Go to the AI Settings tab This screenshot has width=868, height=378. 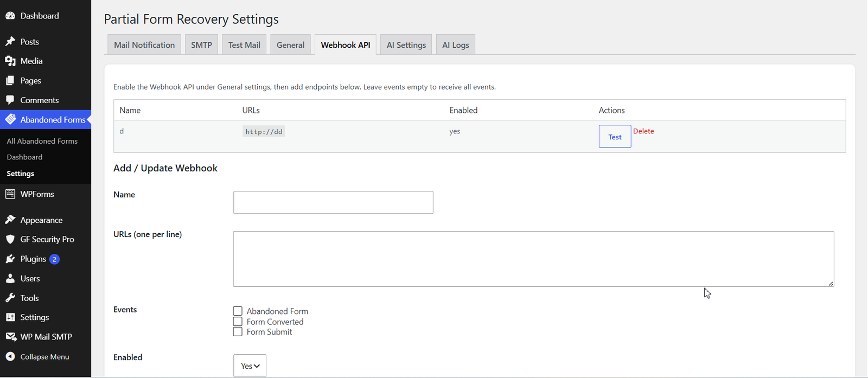[x=406, y=45]
